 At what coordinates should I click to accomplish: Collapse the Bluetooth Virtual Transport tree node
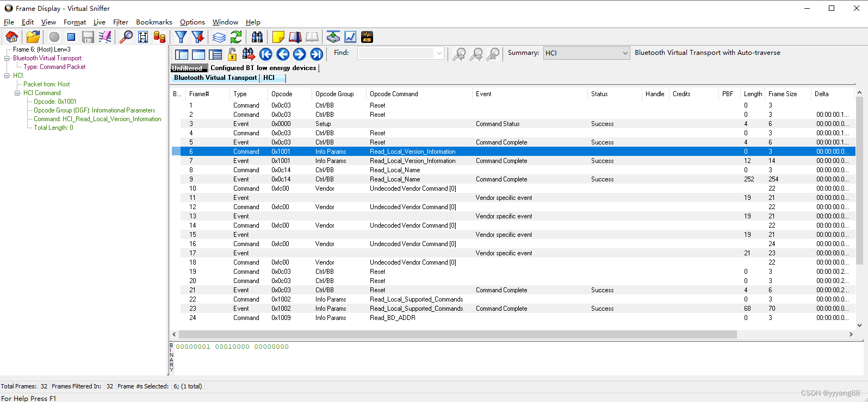tap(7, 58)
